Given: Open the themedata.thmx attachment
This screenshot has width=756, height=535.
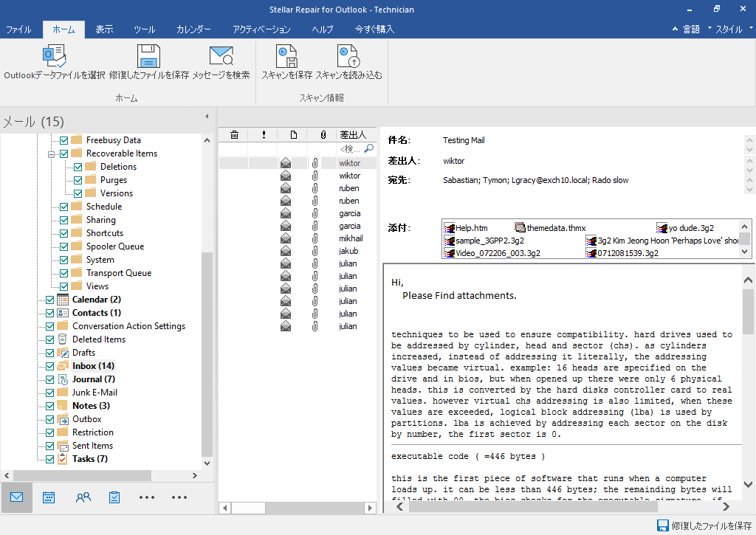Looking at the screenshot, I should 550,228.
